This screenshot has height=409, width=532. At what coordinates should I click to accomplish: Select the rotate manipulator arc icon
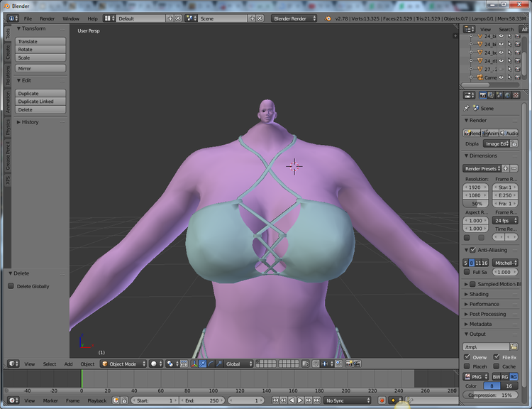(x=211, y=364)
